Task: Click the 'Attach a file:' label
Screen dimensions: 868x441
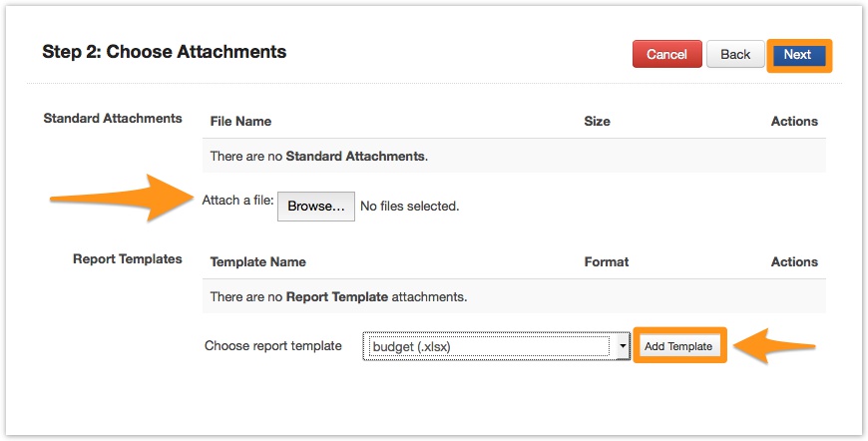Action: [237, 201]
